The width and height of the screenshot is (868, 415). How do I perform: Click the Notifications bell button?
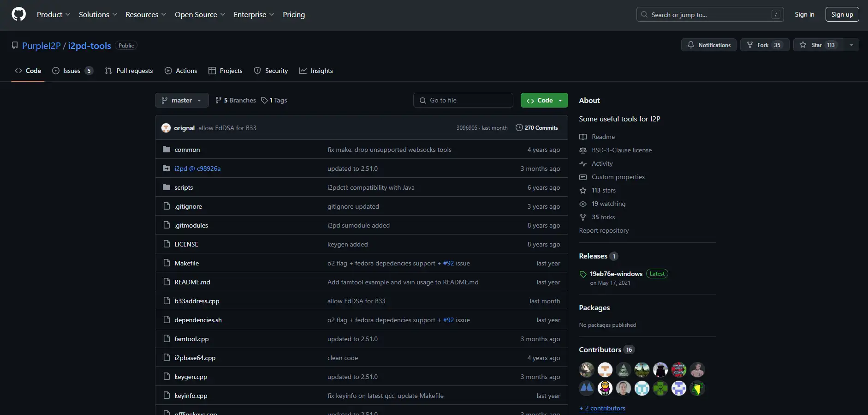tap(709, 45)
